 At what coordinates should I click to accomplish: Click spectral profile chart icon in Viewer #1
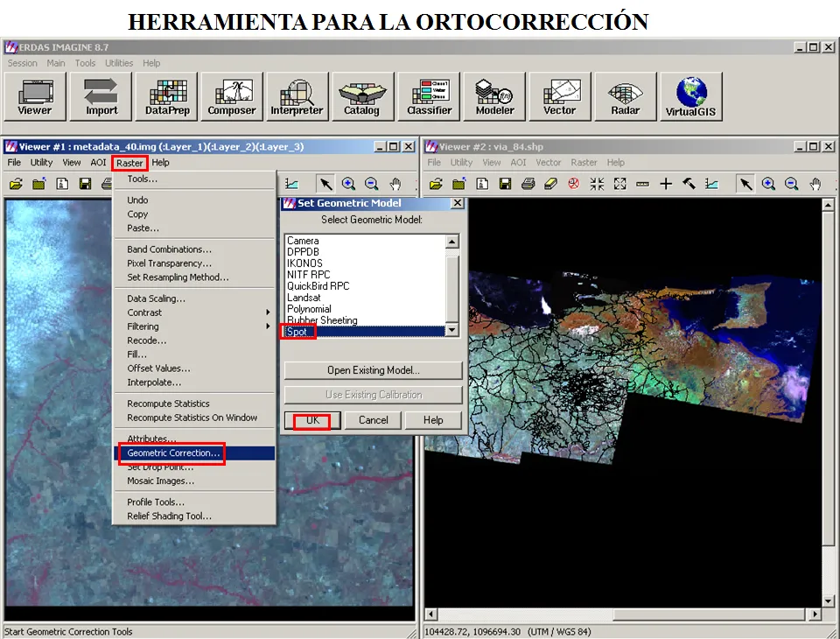coord(292,184)
